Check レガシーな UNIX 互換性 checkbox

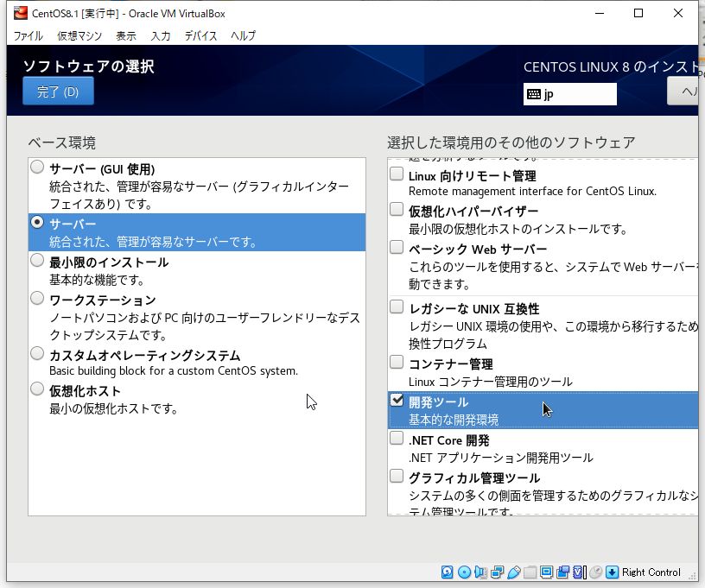click(x=397, y=307)
